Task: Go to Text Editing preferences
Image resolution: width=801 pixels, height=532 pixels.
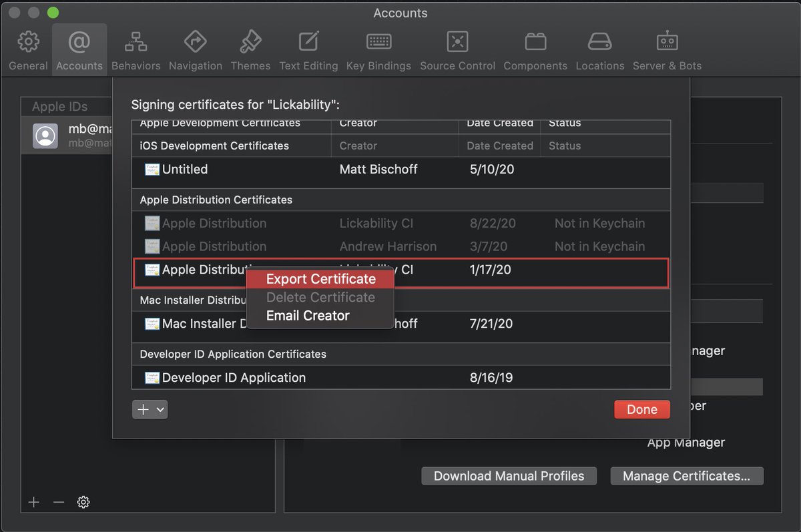Action: pos(308,50)
